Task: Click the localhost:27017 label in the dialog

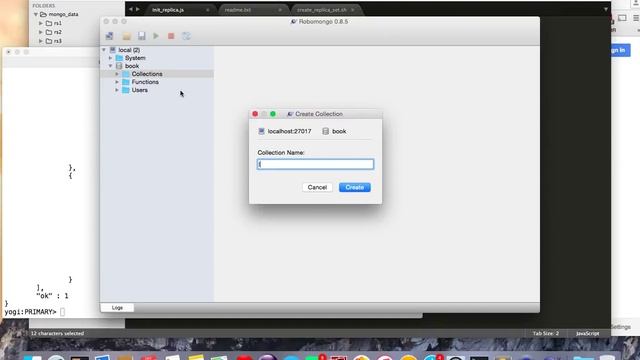Action: pos(289,131)
